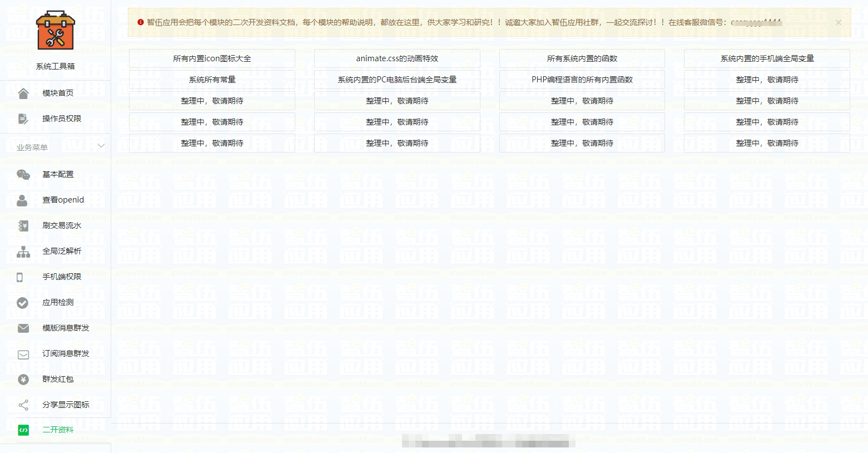Open the 群发红包 menu item
Image resolution: width=868 pixels, height=453 pixels.
click(x=56, y=379)
